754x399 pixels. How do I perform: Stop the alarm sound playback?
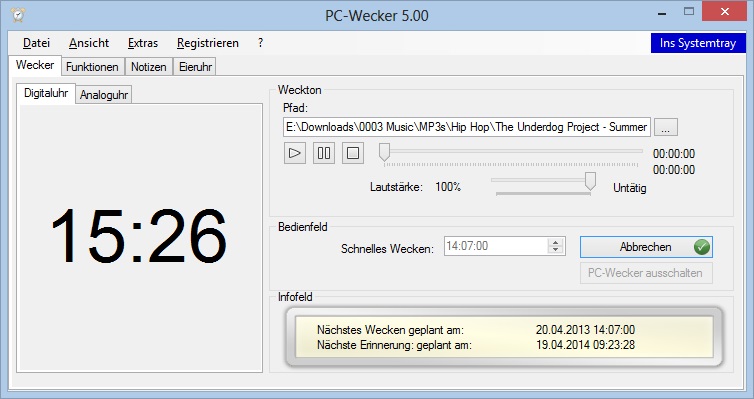pyautogui.click(x=353, y=153)
